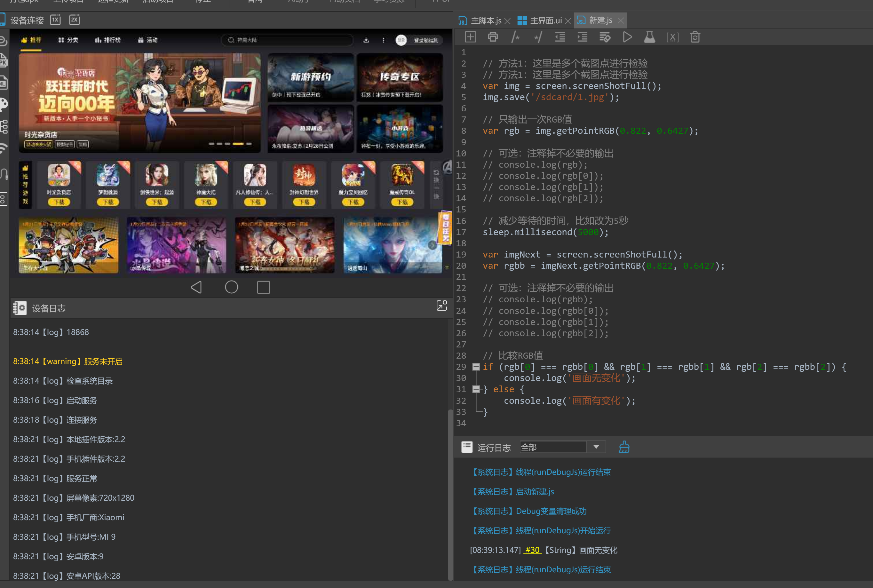The width and height of the screenshot is (873, 588).
Task: Open the 分类 tab in the phone screen
Action: (68, 40)
